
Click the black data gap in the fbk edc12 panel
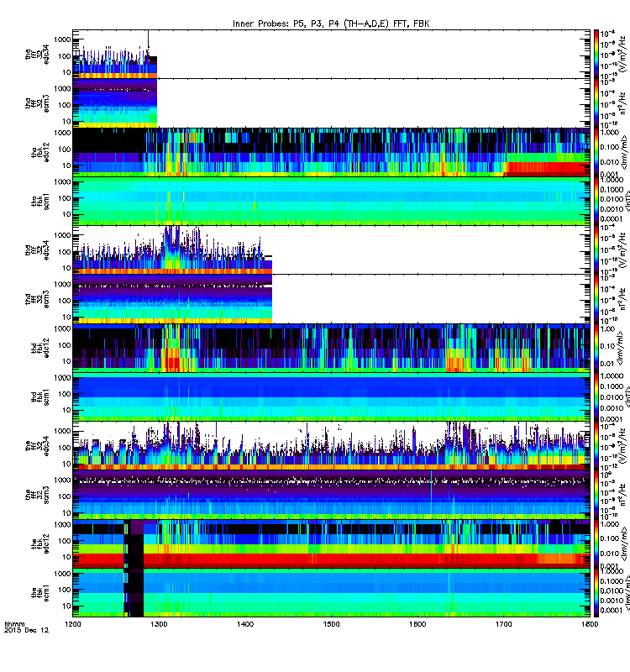click(137, 544)
